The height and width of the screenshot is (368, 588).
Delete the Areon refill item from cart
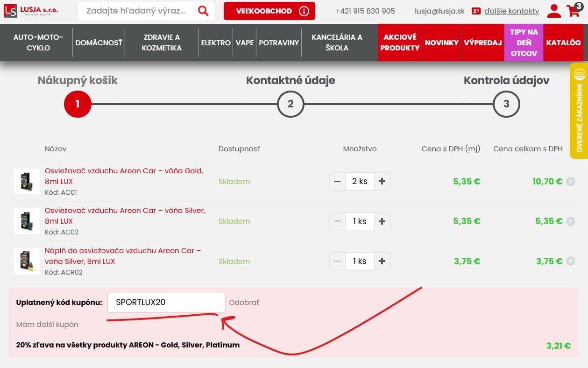tap(570, 262)
